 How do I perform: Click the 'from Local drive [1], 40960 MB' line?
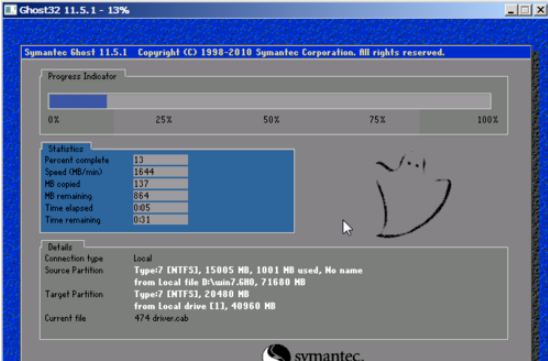click(x=205, y=306)
